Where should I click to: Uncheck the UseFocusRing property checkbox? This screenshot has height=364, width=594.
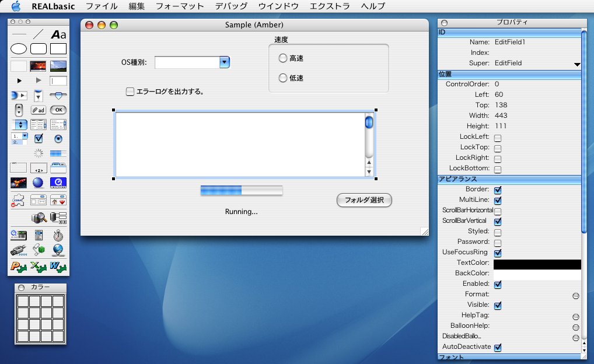click(x=498, y=253)
